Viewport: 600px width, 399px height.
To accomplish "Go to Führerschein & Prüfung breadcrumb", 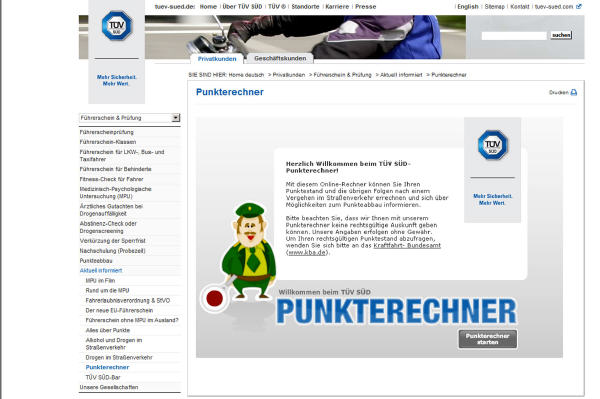I will [x=342, y=75].
